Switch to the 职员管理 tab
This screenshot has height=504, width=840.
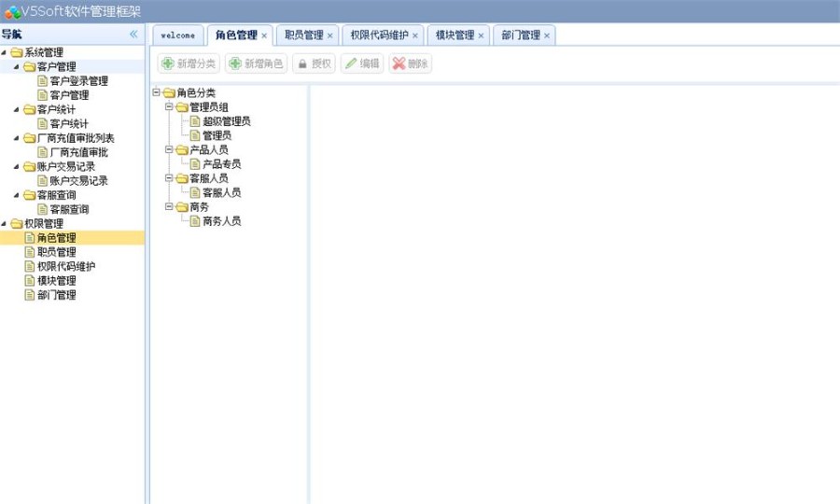pyautogui.click(x=303, y=35)
